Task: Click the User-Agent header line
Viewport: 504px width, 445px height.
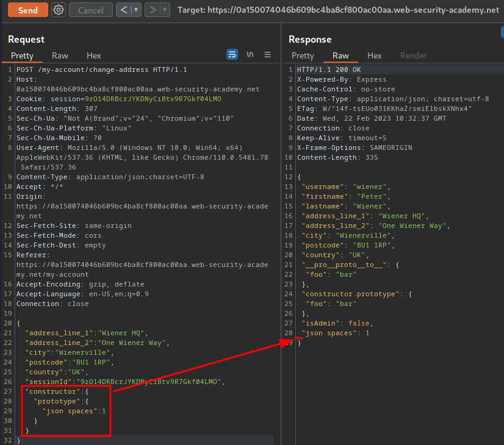Action: tap(142, 157)
